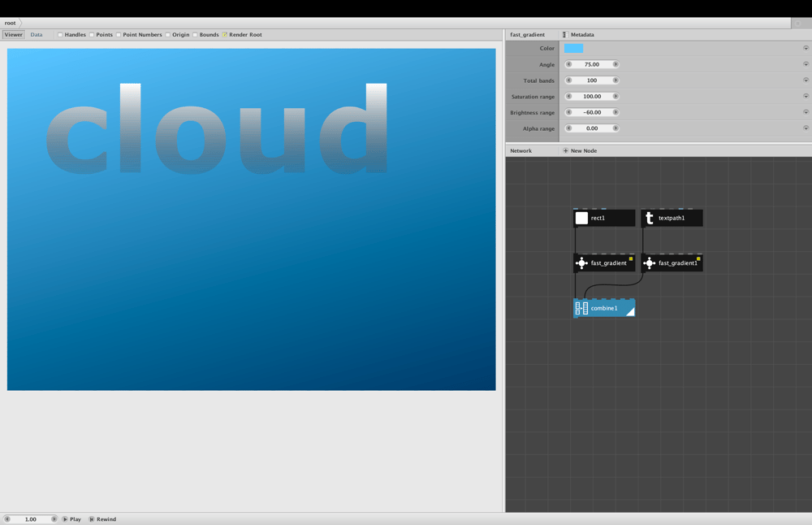This screenshot has height=525, width=812.
Task: Enable the Bounds checkbox
Action: pyautogui.click(x=195, y=35)
